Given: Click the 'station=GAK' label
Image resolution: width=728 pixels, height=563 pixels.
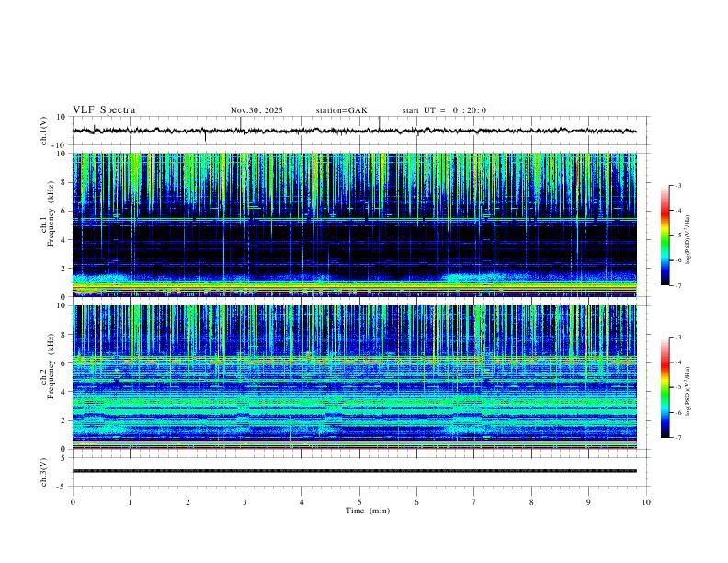Looking at the screenshot, I should 341,110.
